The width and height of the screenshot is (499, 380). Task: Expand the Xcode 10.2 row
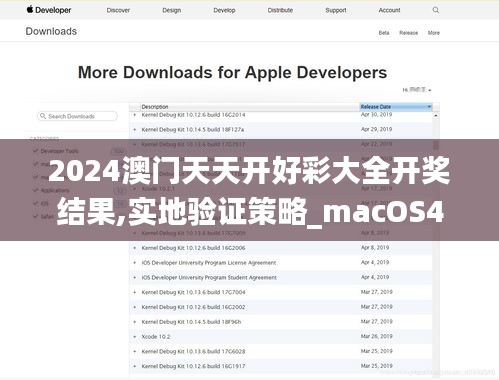135,337
